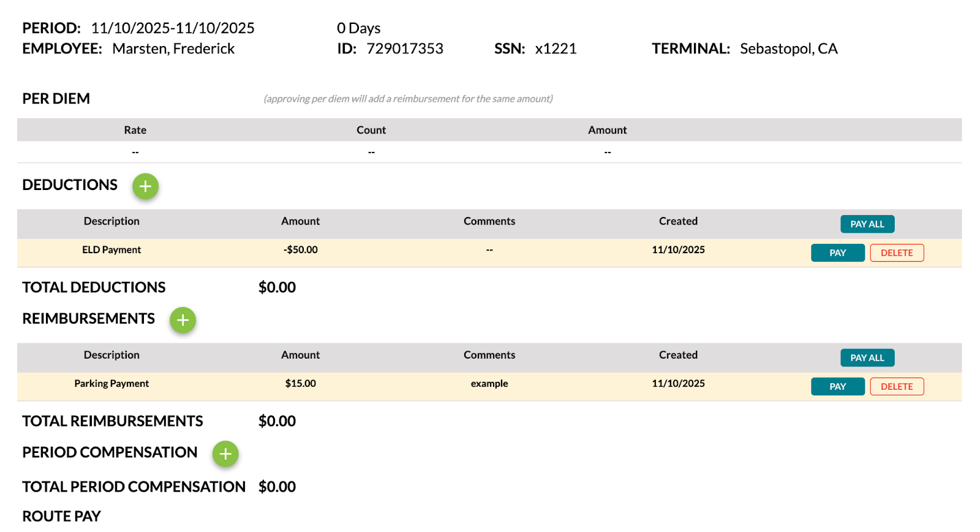The image size is (980, 532).
Task: Add a new reimbursement with the plus icon
Action: click(x=183, y=320)
